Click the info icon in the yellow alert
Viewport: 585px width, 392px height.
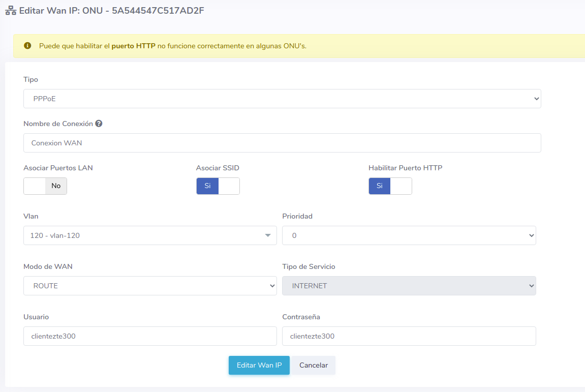pos(28,46)
